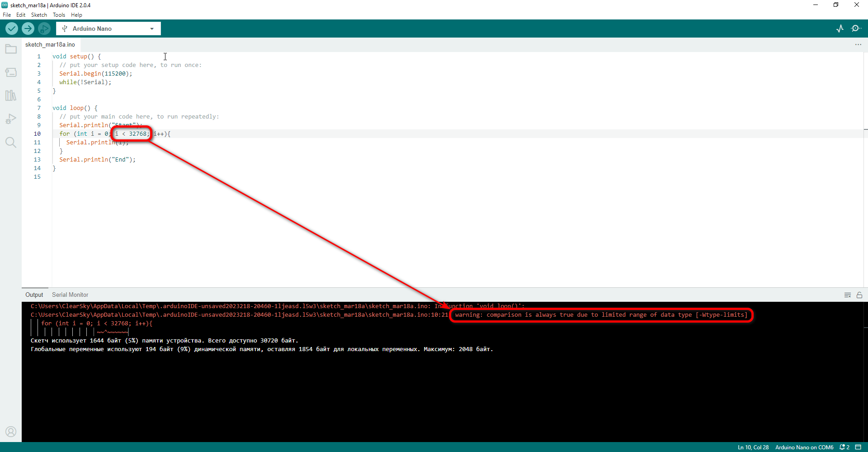Open the Search sidebar icon
This screenshot has width=868, height=452.
point(11,143)
